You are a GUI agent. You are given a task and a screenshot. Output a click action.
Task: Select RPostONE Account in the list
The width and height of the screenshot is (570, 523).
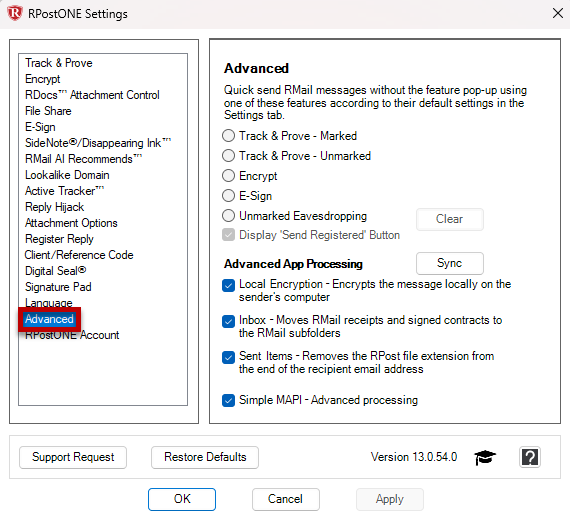pyautogui.click(x=72, y=335)
